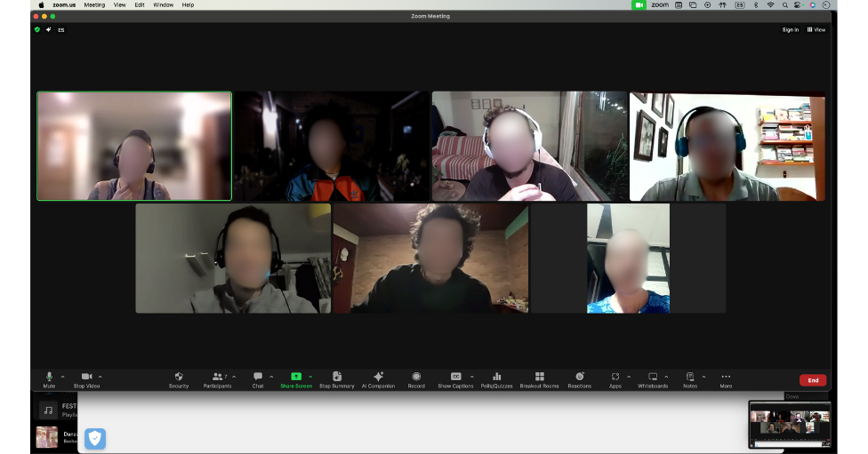Select the green-bordered active speaker video tile
The image size is (868, 454).
coord(134,146)
